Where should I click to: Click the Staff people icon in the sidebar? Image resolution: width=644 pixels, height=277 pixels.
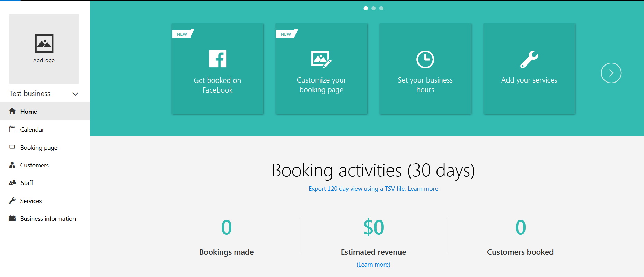(12, 183)
